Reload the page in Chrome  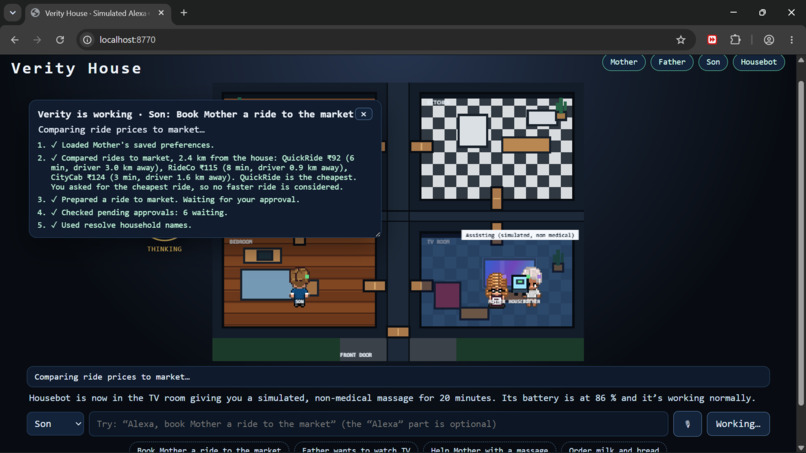click(60, 40)
